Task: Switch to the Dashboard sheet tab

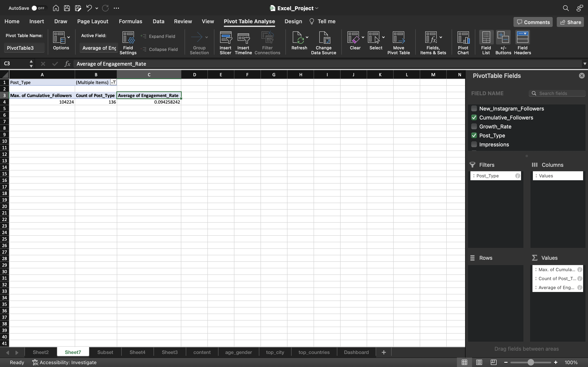Action: [x=356, y=352]
